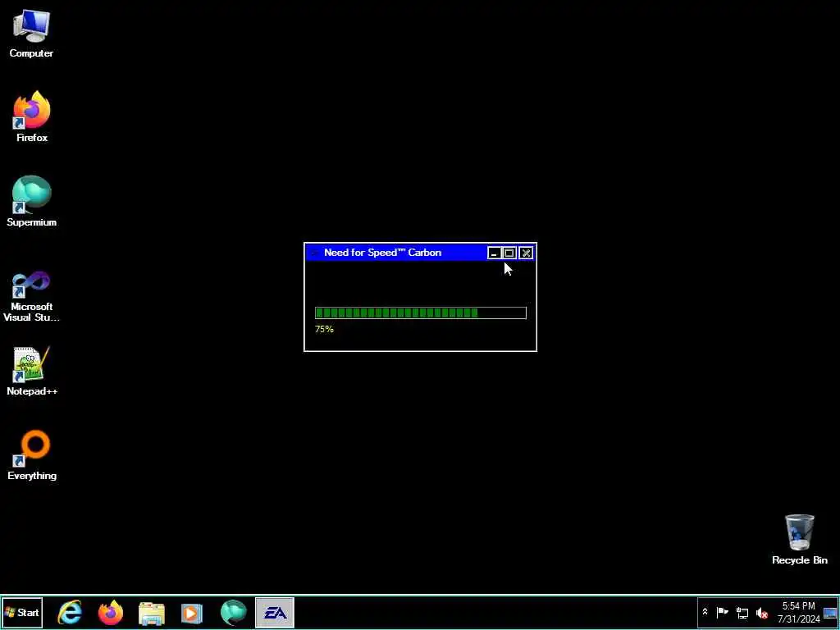Open the Windows Media Player taskbar icon
The image size is (840, 630).
tap(192, 613)
